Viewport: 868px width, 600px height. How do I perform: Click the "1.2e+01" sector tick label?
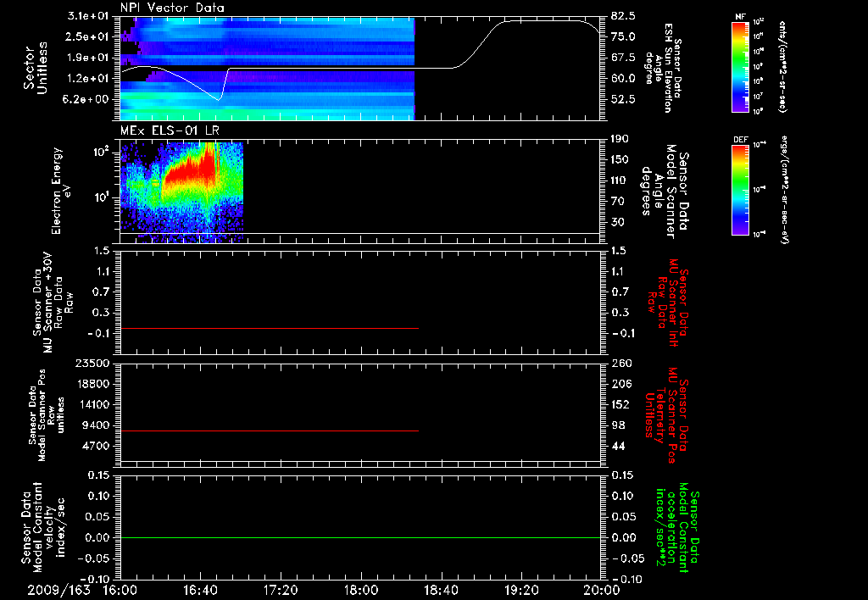87,79
